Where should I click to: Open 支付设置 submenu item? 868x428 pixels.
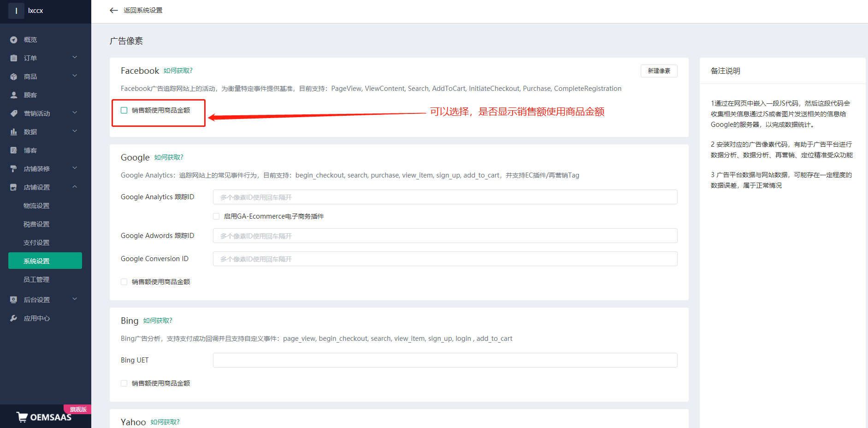click(x=36, y=243)
